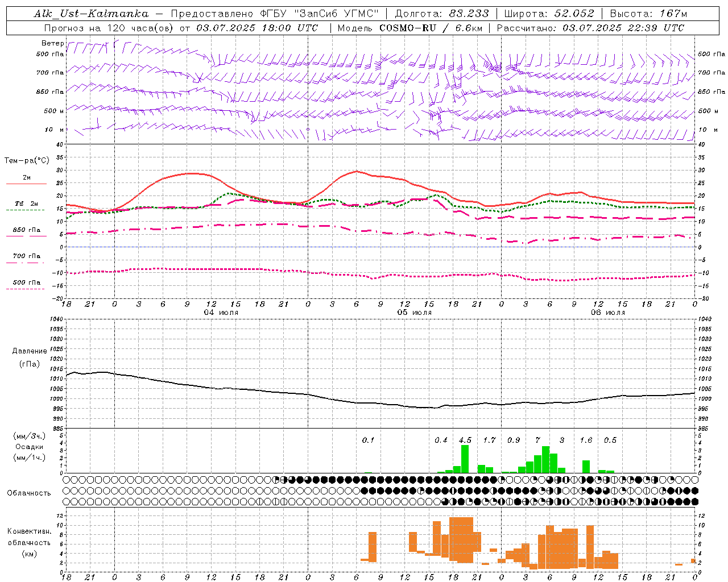Click the Осадки precipitation label
The image size is (728, 582).
pyautogui.click(x=29, y=447)
